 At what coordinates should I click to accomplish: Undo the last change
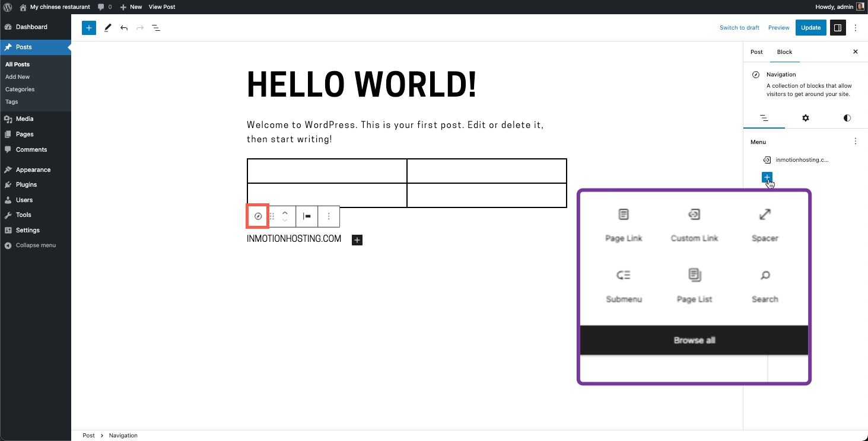pos(123,28)
